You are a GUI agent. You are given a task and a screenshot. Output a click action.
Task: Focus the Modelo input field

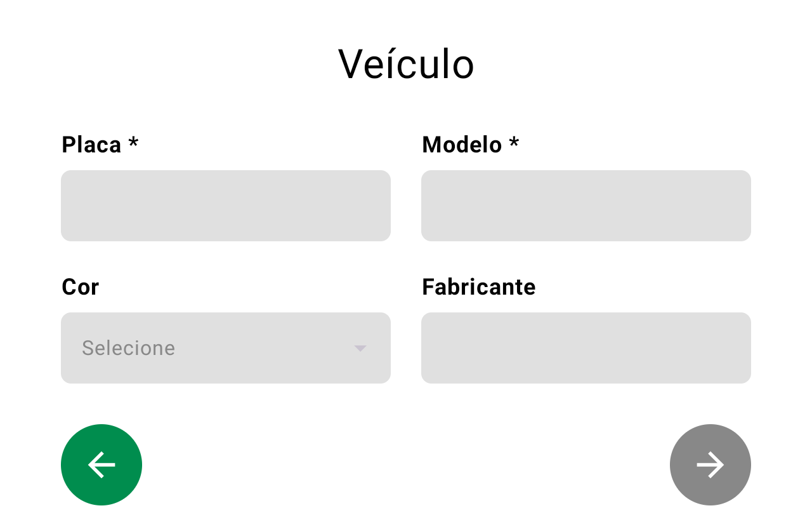pos(586,206)
